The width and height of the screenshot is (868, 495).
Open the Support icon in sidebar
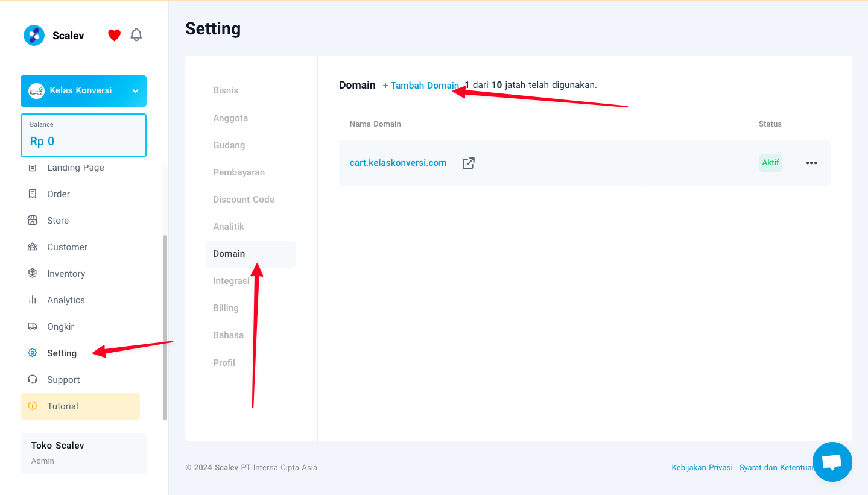point(33,379)
